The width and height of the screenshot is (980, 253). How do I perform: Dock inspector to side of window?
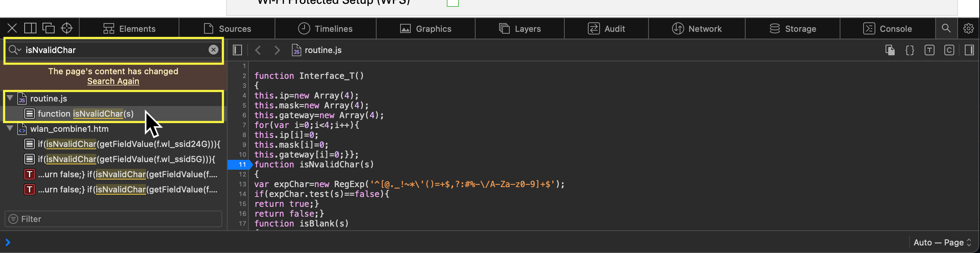pyautogui.click(x=30, y=28)
